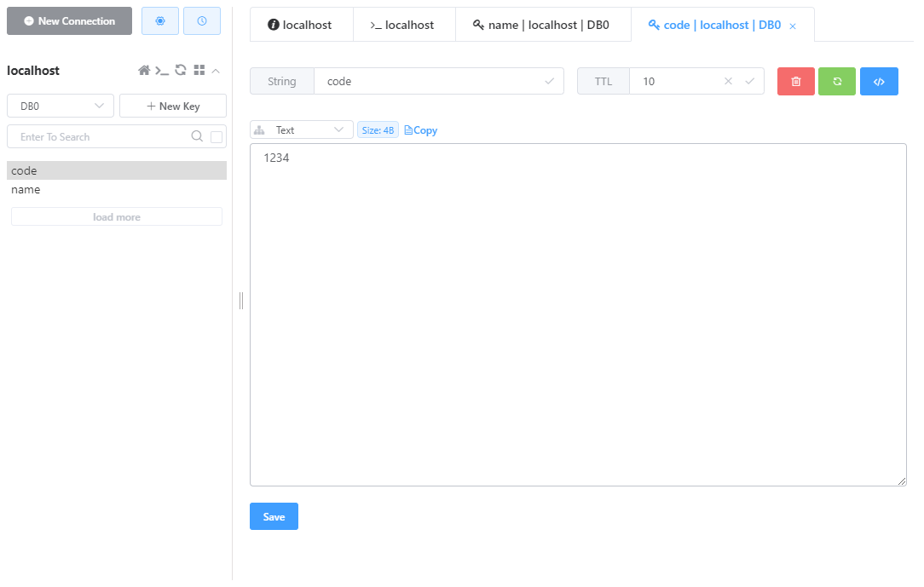Open the Redis console icon in sidebar
This screenshot has width=924, height=587.
tap(162, 71)
